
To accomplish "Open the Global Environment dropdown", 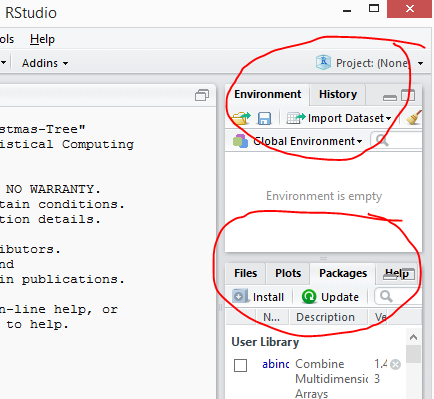I will click(x=297, y=141).
